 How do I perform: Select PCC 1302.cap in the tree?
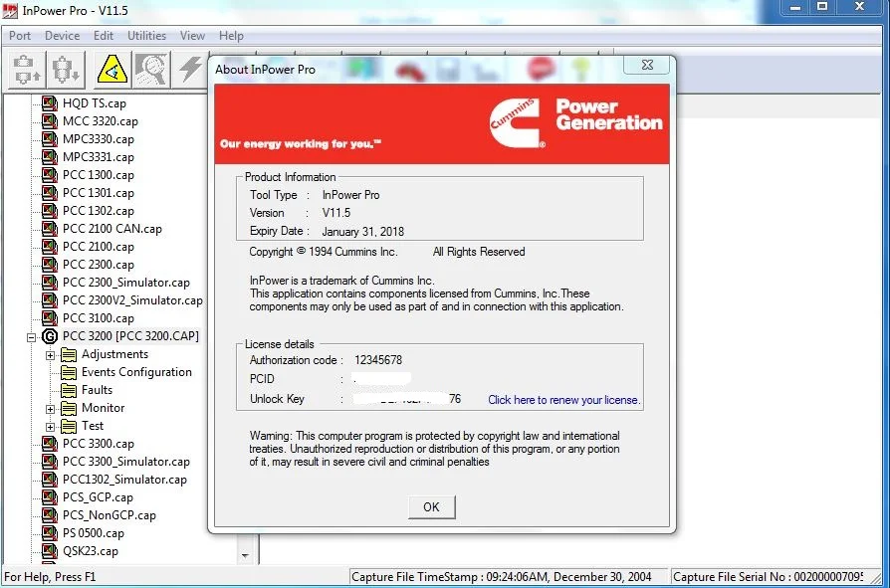[99, 211]
